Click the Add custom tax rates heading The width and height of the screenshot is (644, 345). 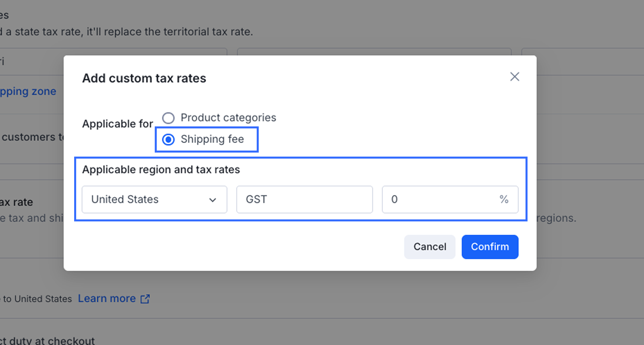click(144, 78)
